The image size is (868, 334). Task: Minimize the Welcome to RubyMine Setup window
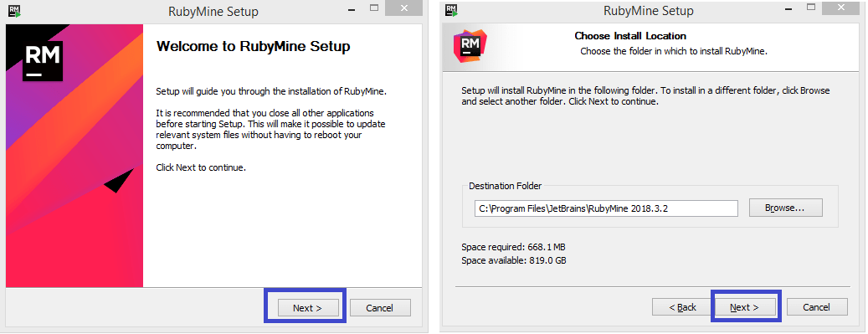pos(351,9)
